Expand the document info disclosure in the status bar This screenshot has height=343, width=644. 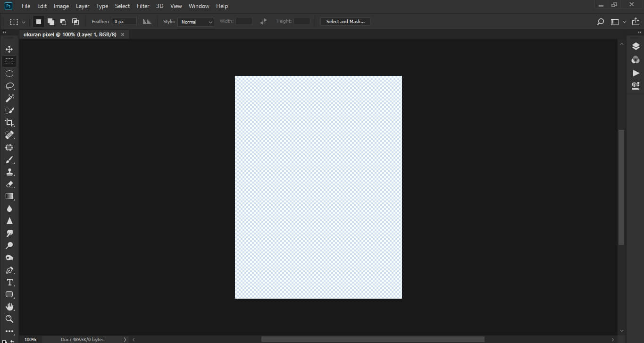124,339
